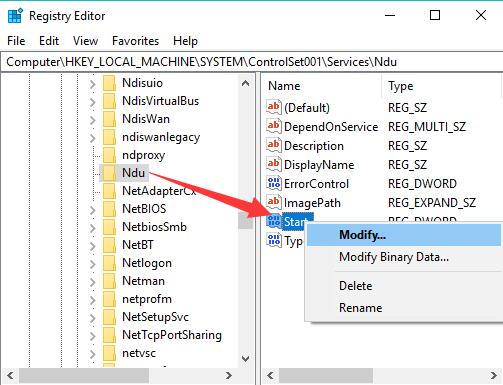Select the ErrorControl DWORD value icon
The image size is (503, 385).
(x=274, y=183)
